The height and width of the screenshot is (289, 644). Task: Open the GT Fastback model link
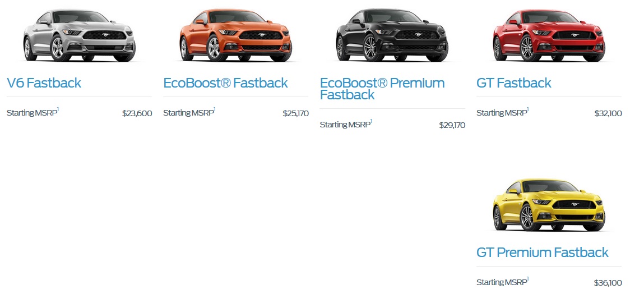(514, 83)
